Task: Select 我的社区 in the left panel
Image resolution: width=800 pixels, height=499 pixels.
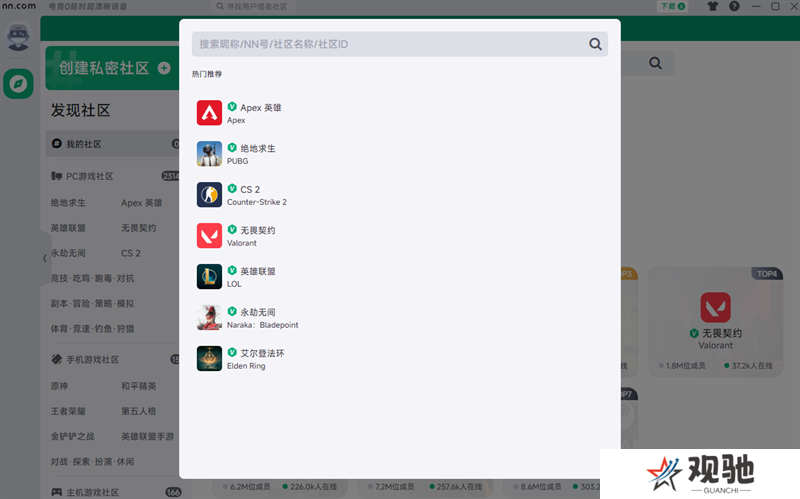Action: point(113,144)
